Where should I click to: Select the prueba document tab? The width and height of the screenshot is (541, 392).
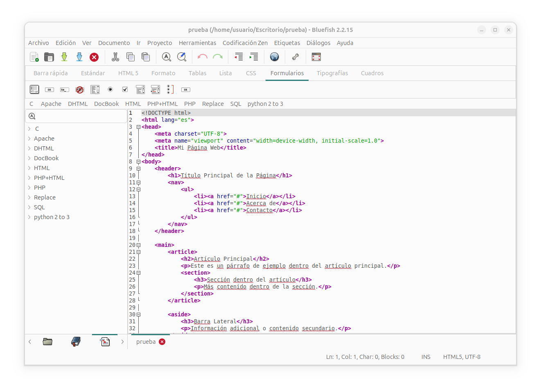[146, 342]
